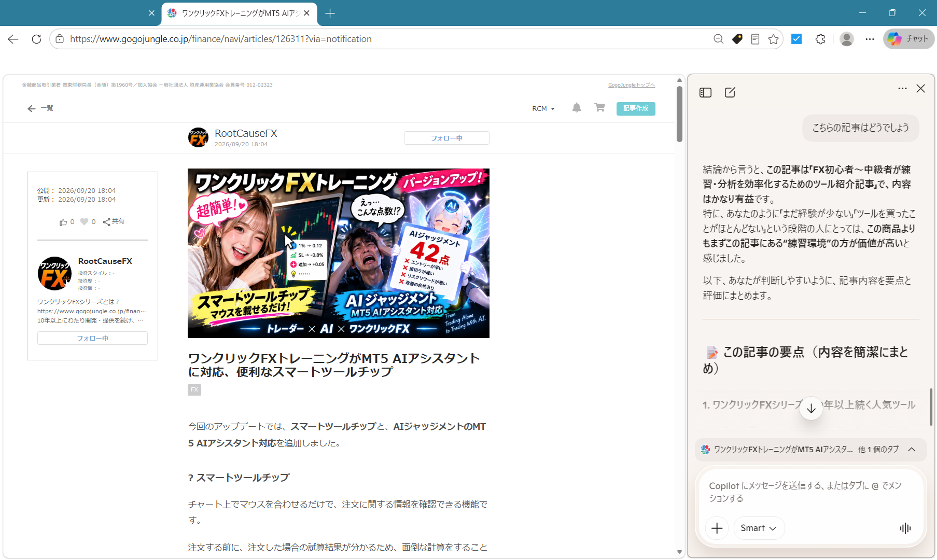
Task: Click the 公開： 2026/09/20 18:04 date
Action: point(76,190)
